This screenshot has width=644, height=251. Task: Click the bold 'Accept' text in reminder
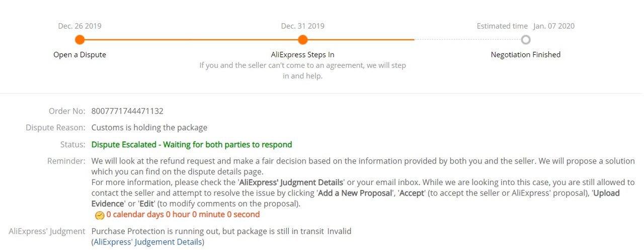413,194
